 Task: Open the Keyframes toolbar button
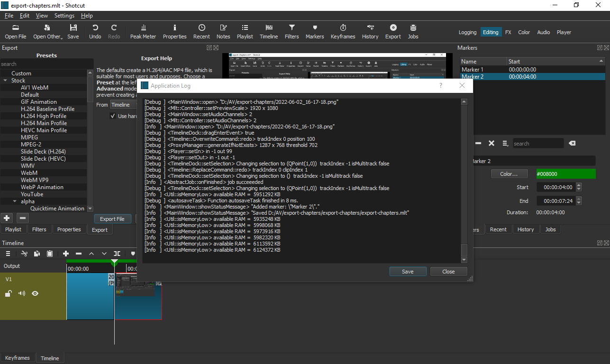[x=343, y=31]
